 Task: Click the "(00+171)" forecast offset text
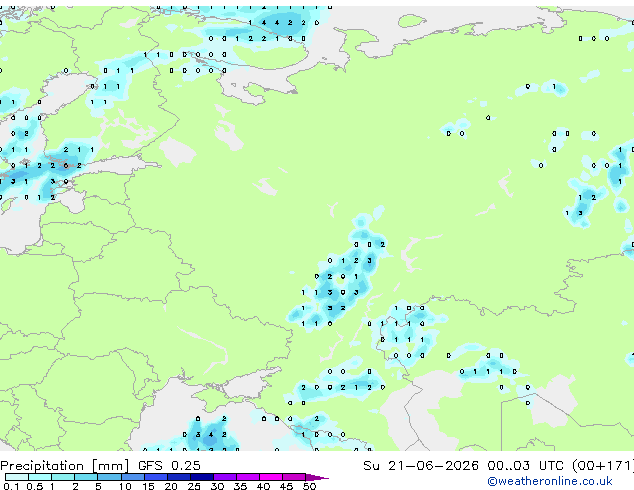(x=602, y=465)
